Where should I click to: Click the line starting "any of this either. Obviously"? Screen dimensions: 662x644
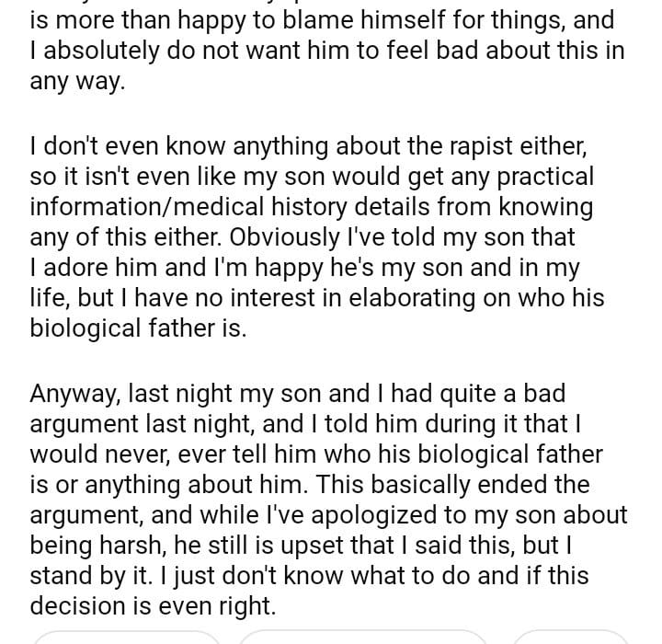tap(302, 237)
